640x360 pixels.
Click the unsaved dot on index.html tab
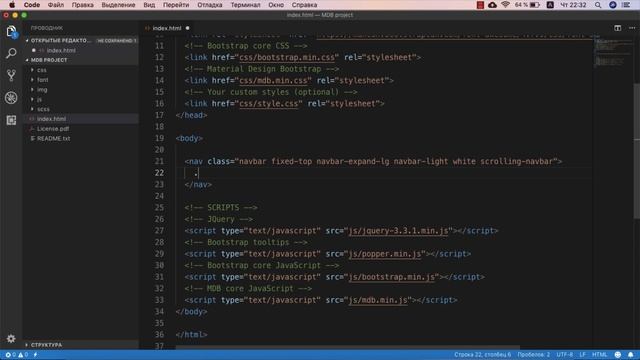pos(187,28)
